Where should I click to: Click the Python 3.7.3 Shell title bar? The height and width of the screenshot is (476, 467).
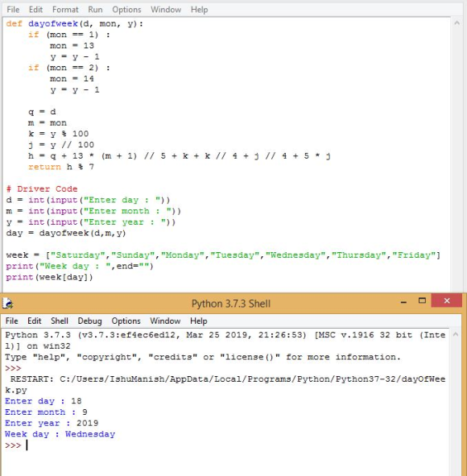tap(230, 304)
